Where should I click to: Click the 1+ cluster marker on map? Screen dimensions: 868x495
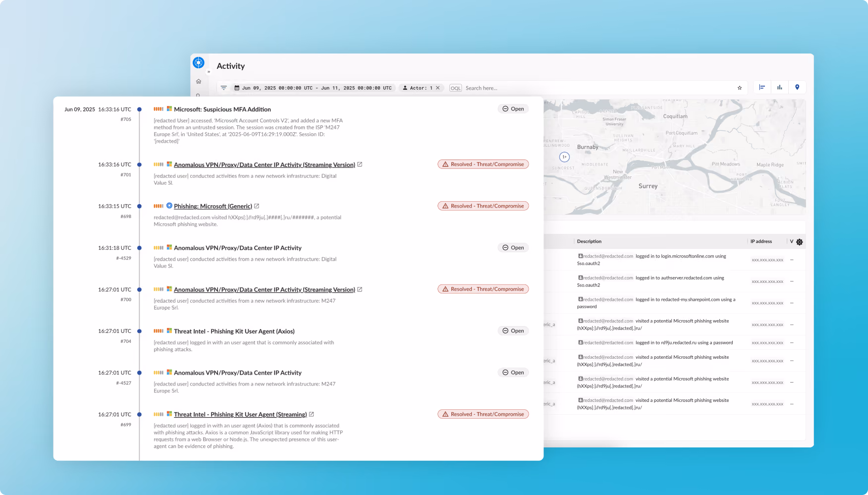click(x=564, y=157)
